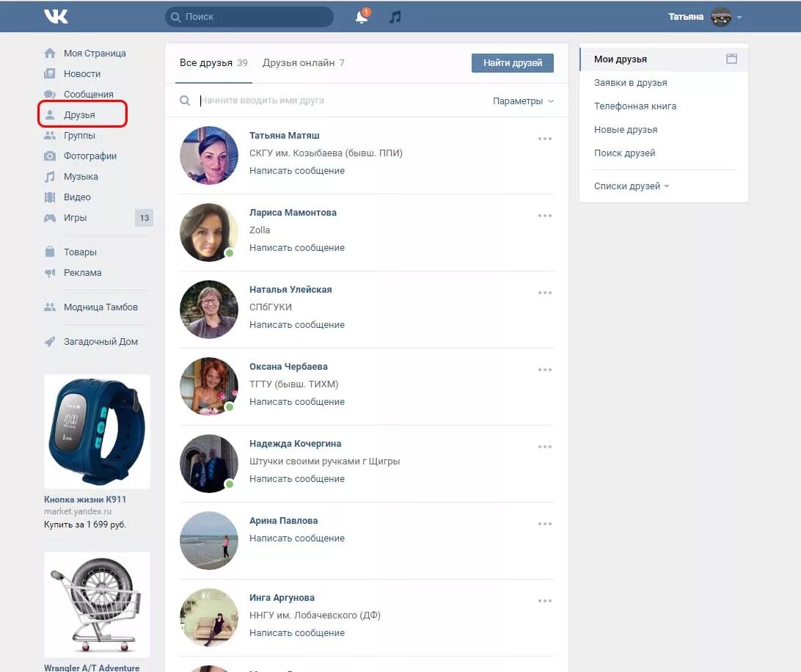
Task: Click Штучки своими ручками г Щигры text
Action: pos(324,461)
